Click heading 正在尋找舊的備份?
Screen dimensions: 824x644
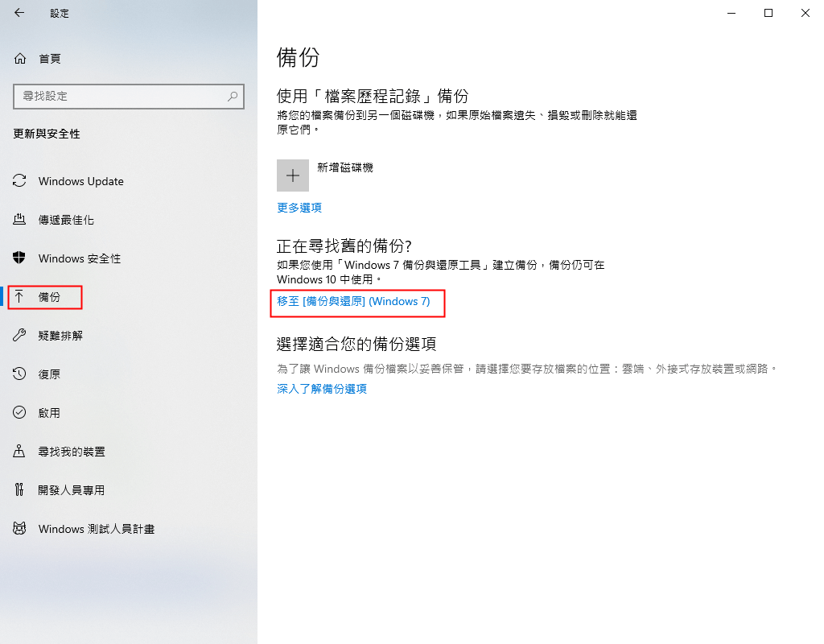click(x=344, y=246)
